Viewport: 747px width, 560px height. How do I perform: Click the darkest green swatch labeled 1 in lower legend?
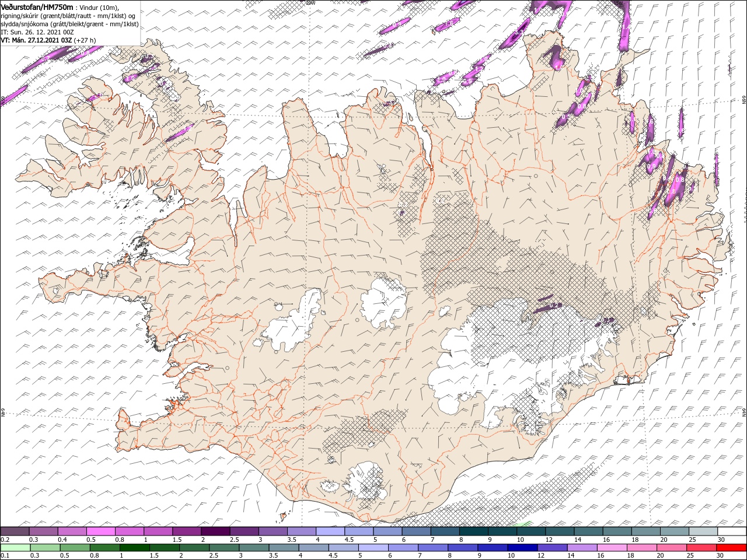[135, 548]
